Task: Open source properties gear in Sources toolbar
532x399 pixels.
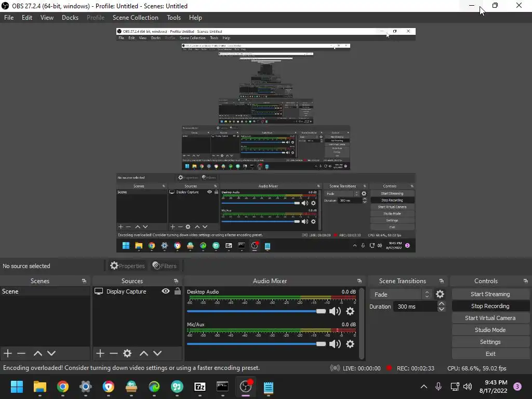Action: tap(127, 353)
